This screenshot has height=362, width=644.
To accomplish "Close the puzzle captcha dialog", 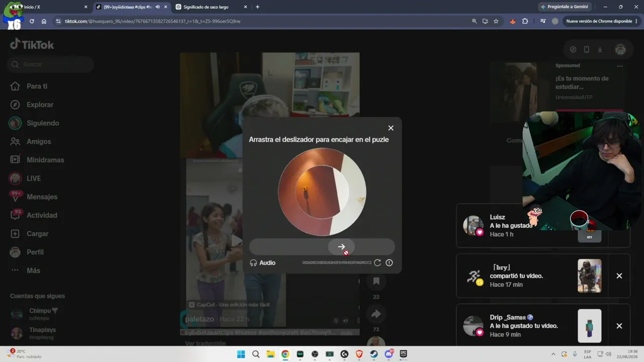I will 391,128.
